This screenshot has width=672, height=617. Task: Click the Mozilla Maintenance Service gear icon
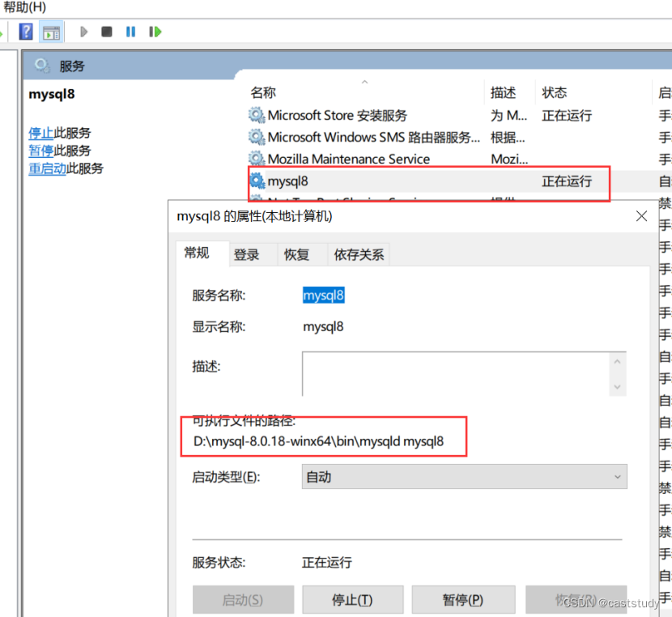pyautogui.click(x=256, y=159)
